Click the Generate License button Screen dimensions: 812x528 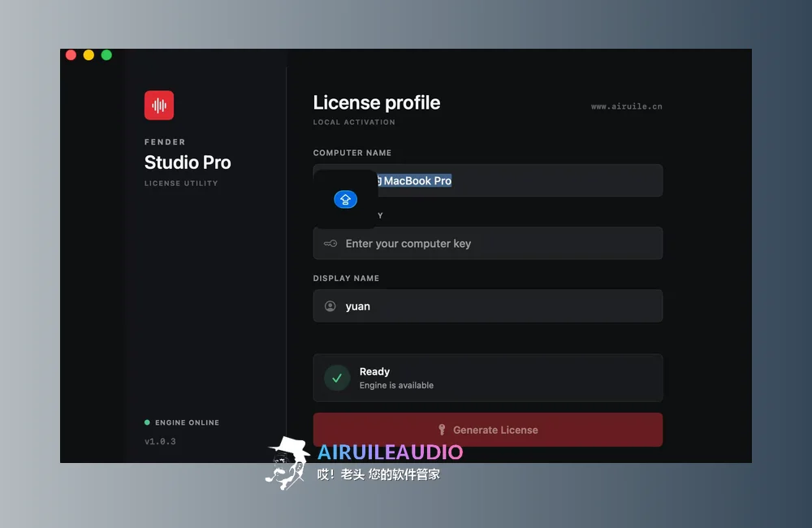point(488,430)
